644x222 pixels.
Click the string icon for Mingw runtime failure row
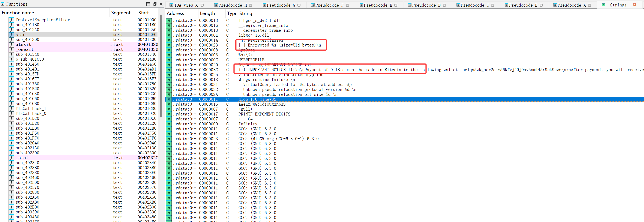pyautogui.click(x=169, y=79)
